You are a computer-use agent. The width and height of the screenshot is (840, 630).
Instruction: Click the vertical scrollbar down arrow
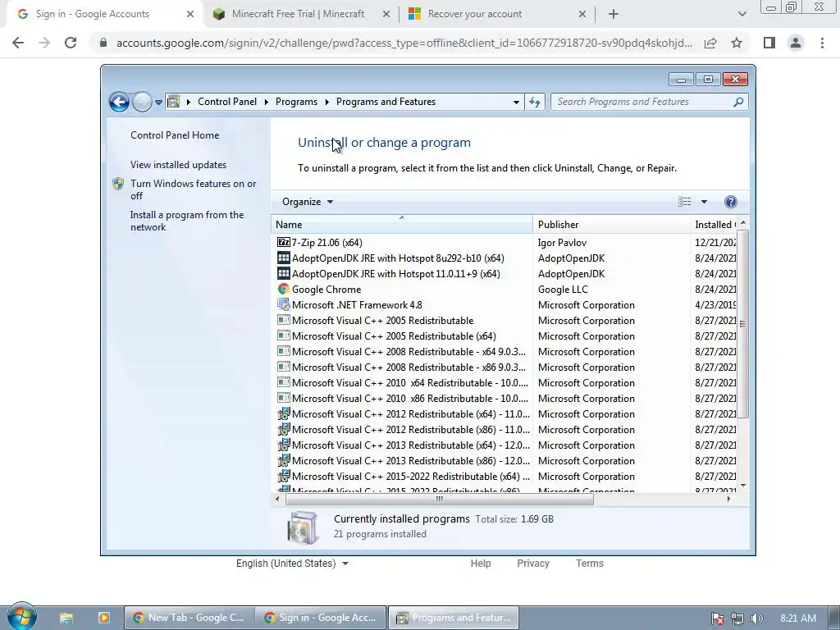click(x=743, y=486)
